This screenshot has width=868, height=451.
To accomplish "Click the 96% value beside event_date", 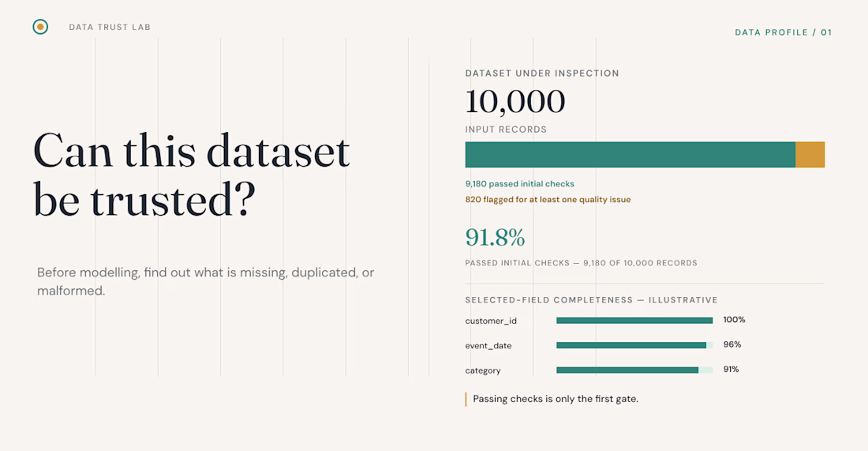I will [x=731, y=344].
